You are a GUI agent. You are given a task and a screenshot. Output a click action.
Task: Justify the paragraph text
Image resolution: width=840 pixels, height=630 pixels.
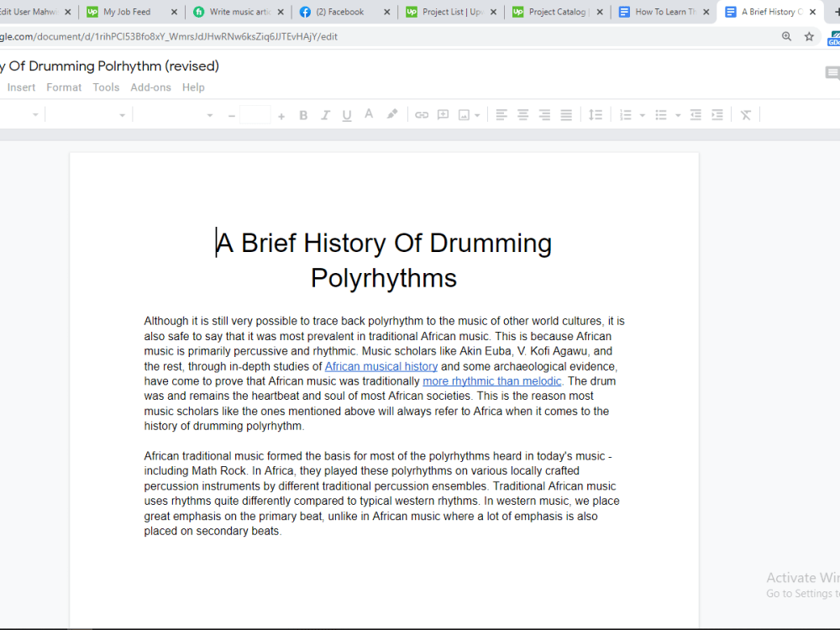[x=566, y=114]
